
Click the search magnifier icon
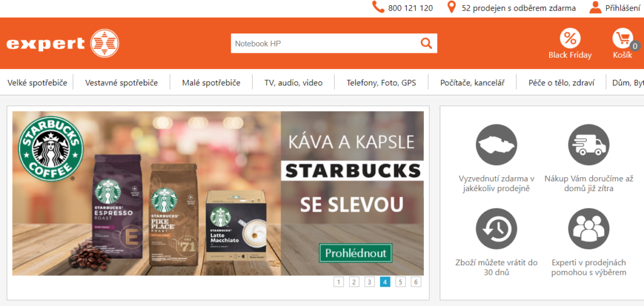pyautogui.click(x=426, y=43)
